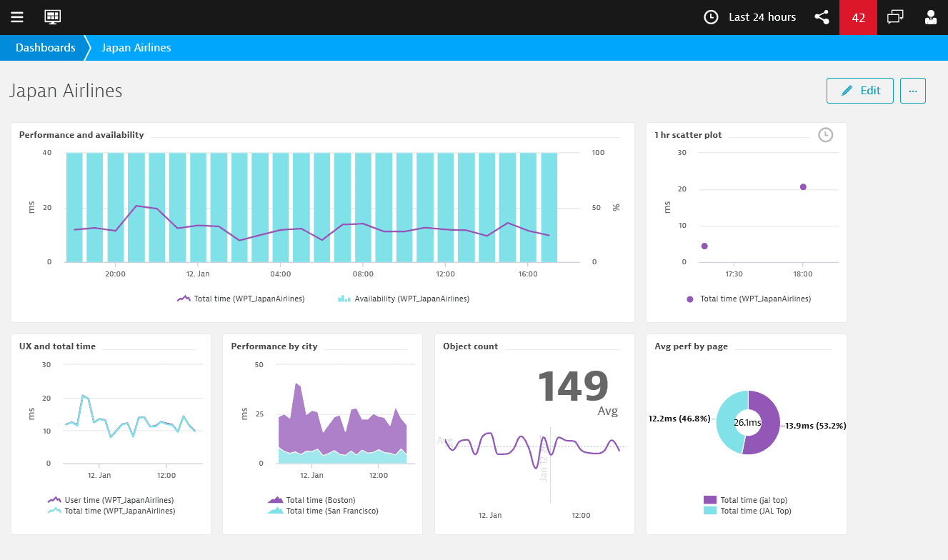The height and width of the screenshot is (560, 948).
Task: Click the cyan donut segment 12.2ms
Action: click(x=727, y=421)
